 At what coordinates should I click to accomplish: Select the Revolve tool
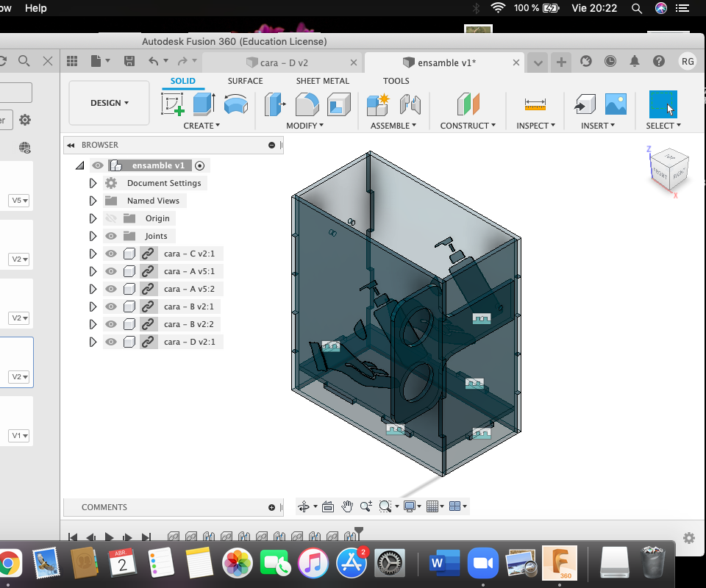tap(236, 104)
